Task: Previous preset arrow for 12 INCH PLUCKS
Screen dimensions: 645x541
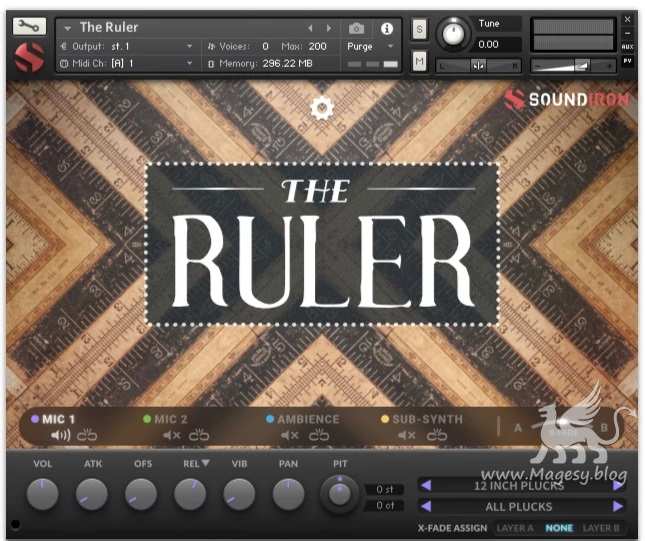Action: pos(426,486)
